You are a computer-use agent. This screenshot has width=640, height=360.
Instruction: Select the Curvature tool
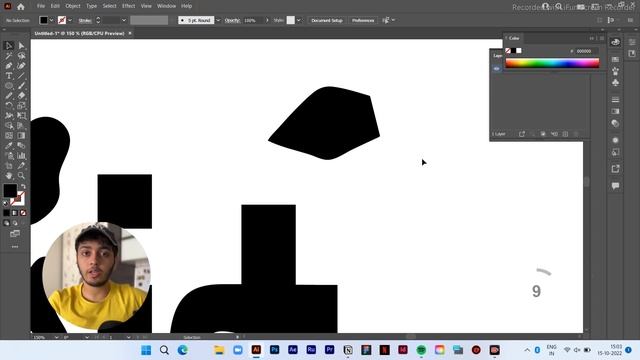21,66
